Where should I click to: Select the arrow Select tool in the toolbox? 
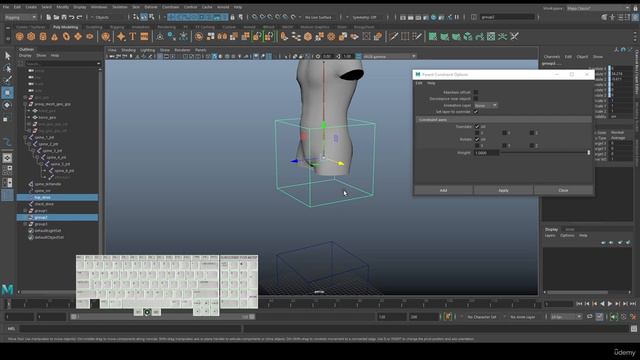[7, 56]
